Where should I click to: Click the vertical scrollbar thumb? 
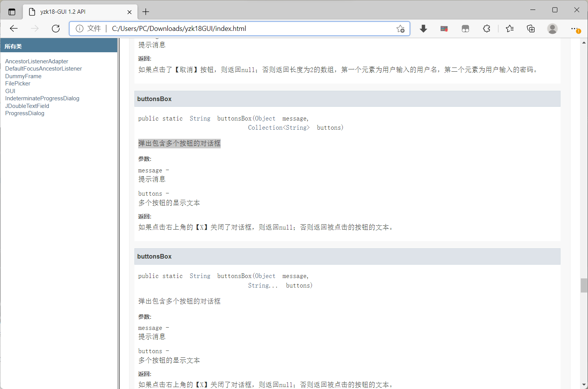coord(584,285)
